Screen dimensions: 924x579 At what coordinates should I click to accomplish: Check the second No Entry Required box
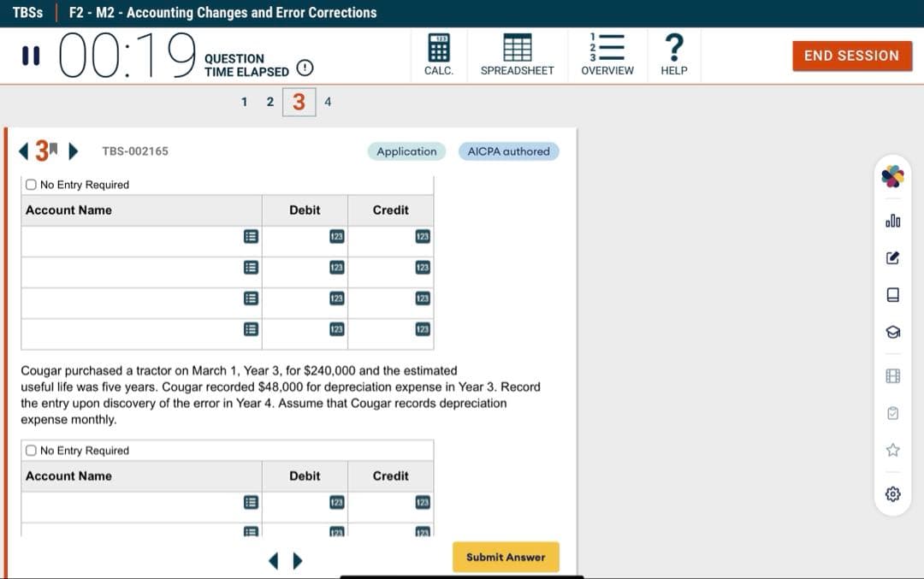click(x=31, y=451)
